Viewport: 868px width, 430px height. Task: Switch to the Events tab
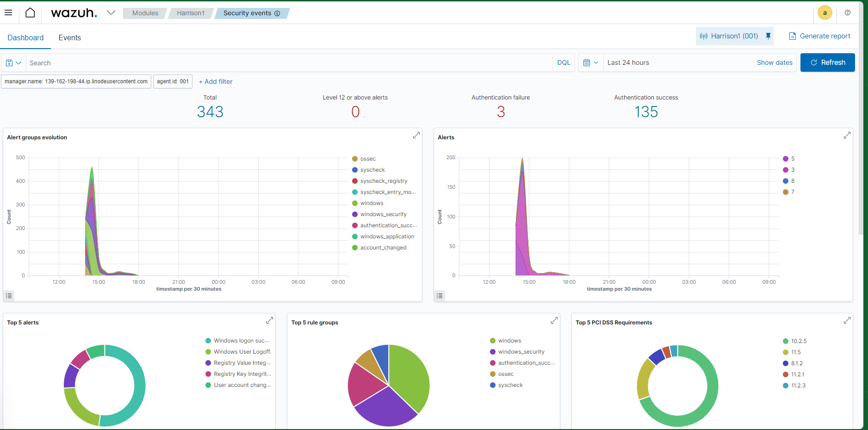tap(69, 37)
